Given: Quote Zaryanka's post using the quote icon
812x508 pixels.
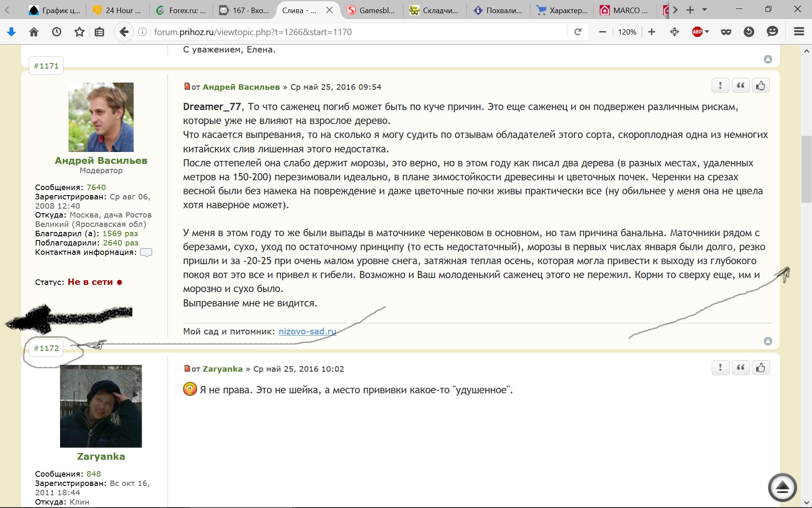Looking at the screenshot, I should pyautogui.click(x=740, y=367).
